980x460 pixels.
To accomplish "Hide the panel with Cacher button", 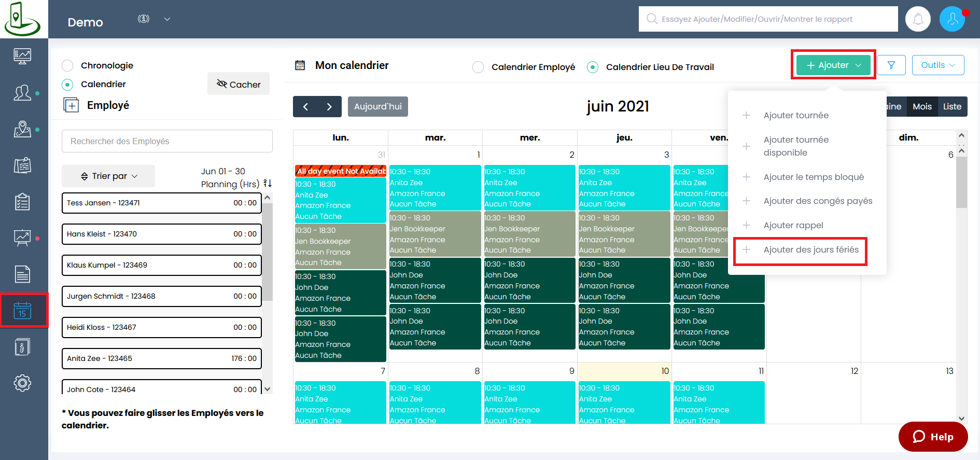I will click(239, 84).
